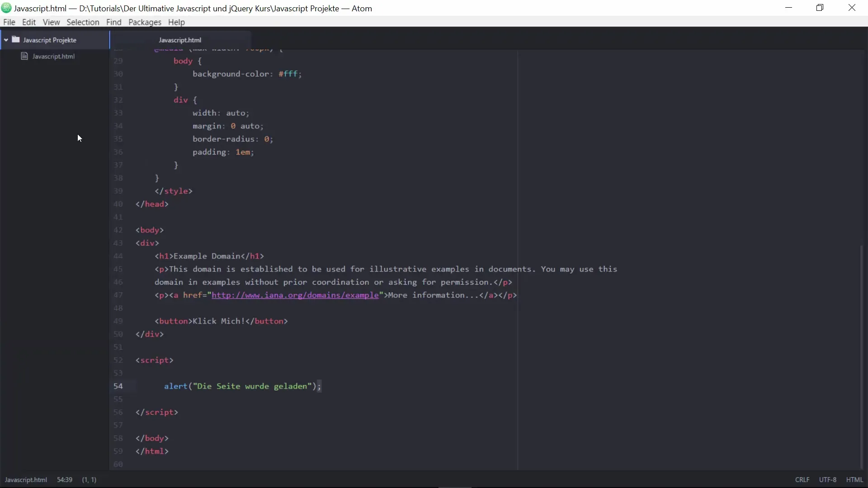Click the Javascript Projekte folder icon
Viewport: 868px width, 488px height.
pyautogui.click(x=16, y=40)
